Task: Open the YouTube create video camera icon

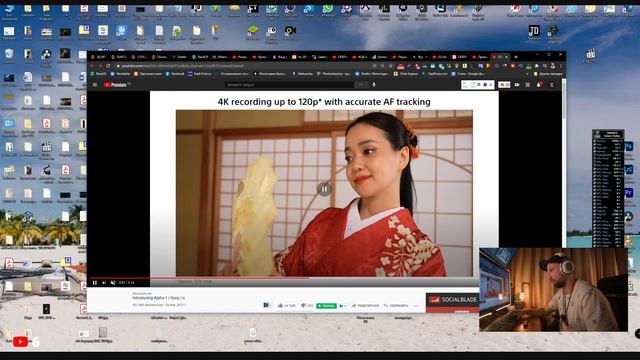Action: 517,85
